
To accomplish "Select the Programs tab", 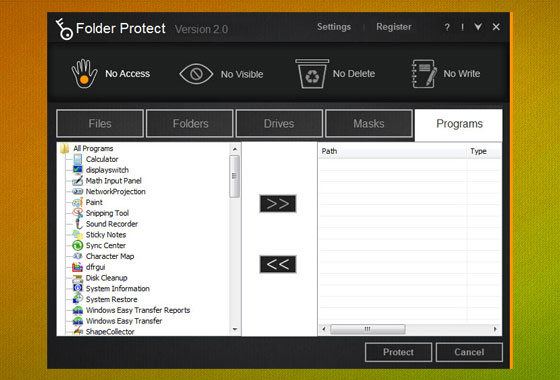I will click(459, 124).
